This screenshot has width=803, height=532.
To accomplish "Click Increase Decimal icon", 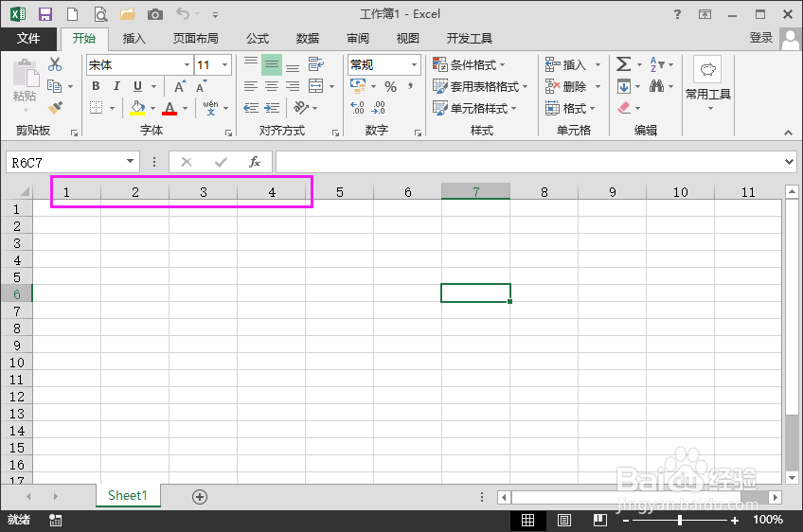I will [357, 107].
